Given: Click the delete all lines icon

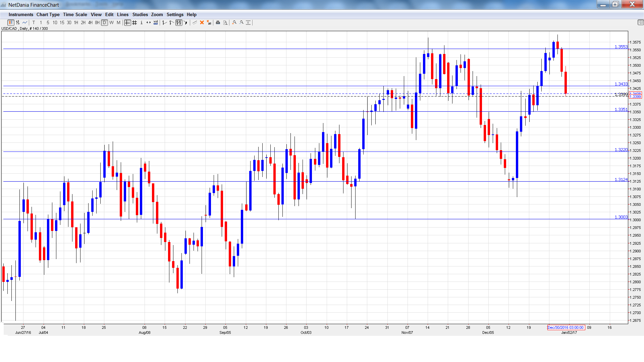Looking at the screenshot, I should [209, 22].
